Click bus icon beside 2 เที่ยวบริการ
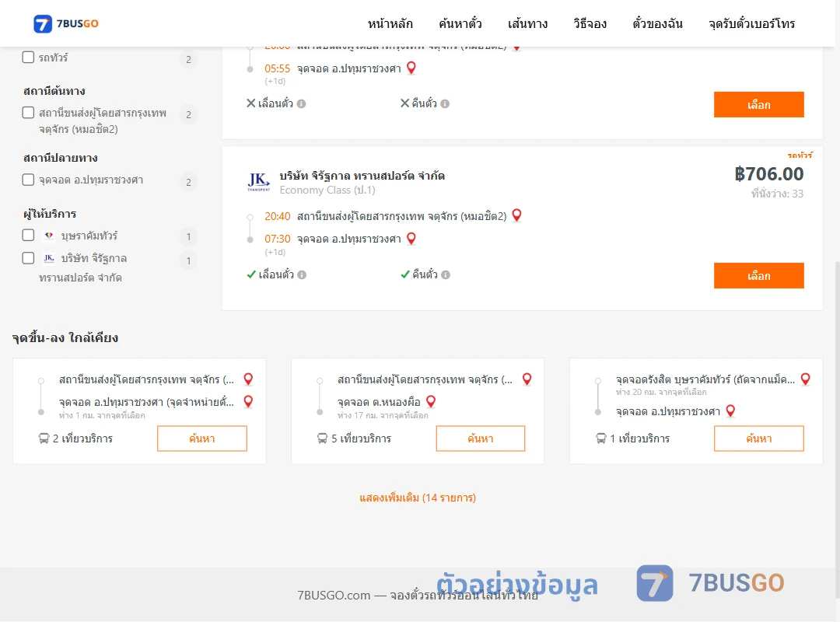Screen dimensions: 840x622 tap(44, 439)
